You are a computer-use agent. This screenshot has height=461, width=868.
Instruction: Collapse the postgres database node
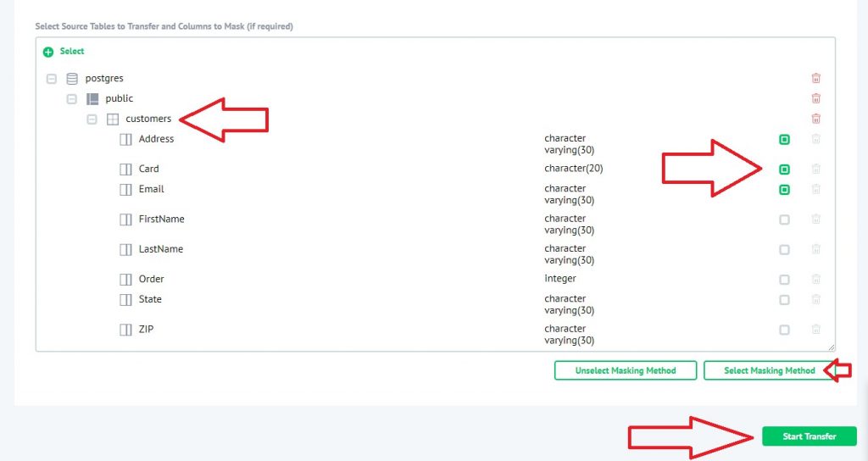tap(52, 78)
